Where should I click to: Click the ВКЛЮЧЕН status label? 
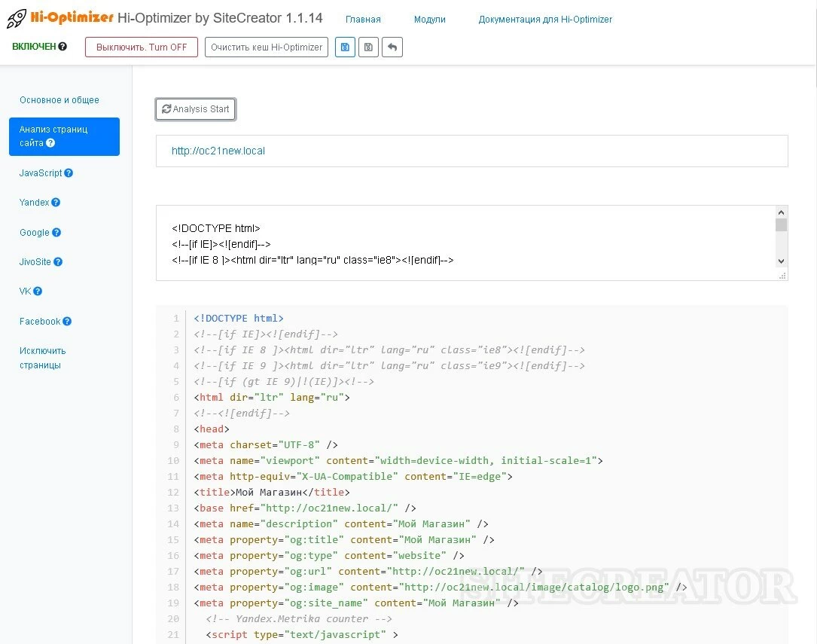click(34, 47)
